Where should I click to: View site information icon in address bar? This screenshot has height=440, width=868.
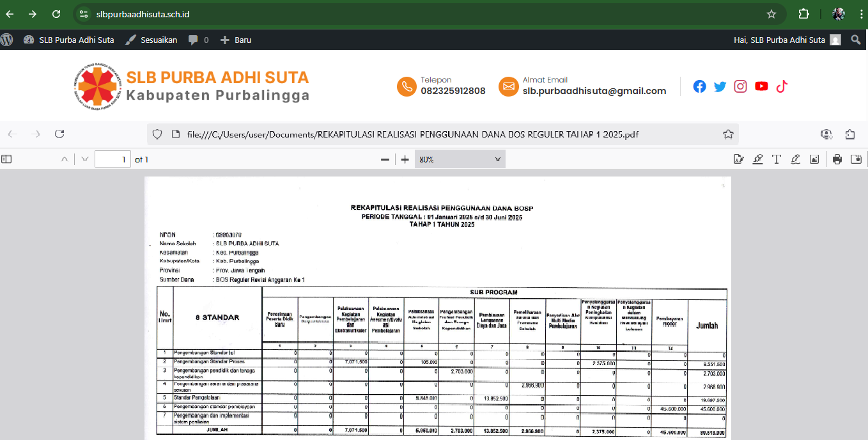(84, 14)
